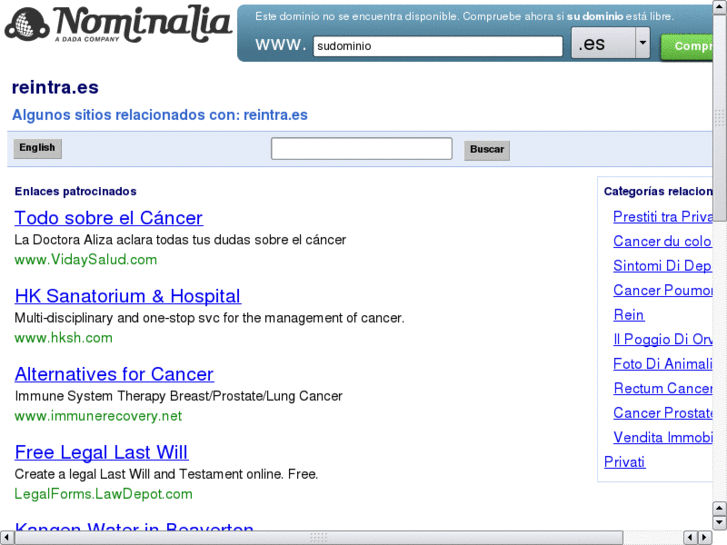Open the Privati category link
Screen dimensions: 727x545
point(625,462)
